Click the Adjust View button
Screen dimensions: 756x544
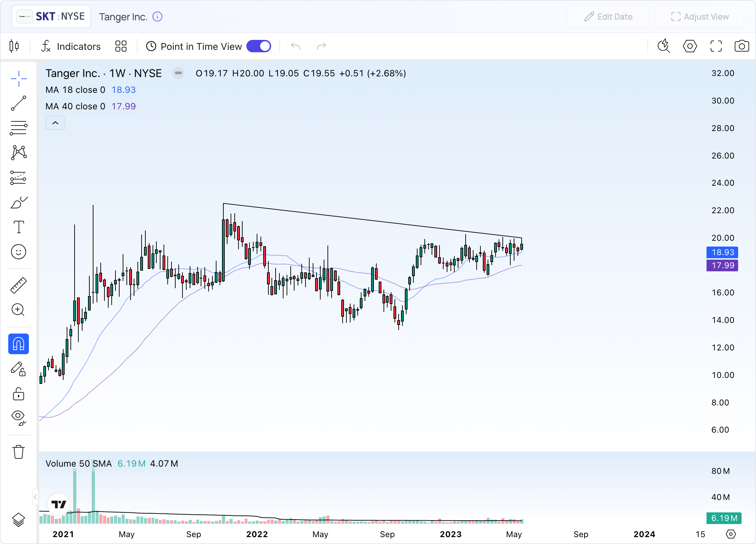pos(699,17)
